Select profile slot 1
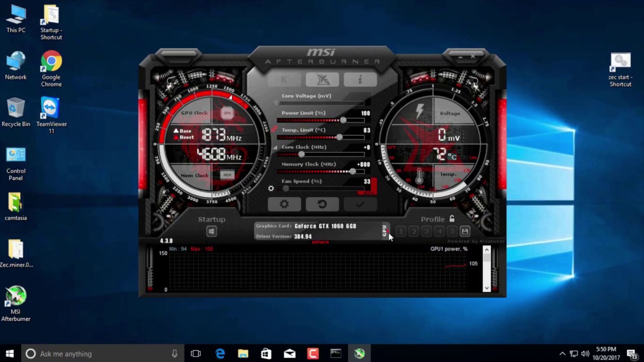The width and height of the screenshot is (644, 362). 401,231
